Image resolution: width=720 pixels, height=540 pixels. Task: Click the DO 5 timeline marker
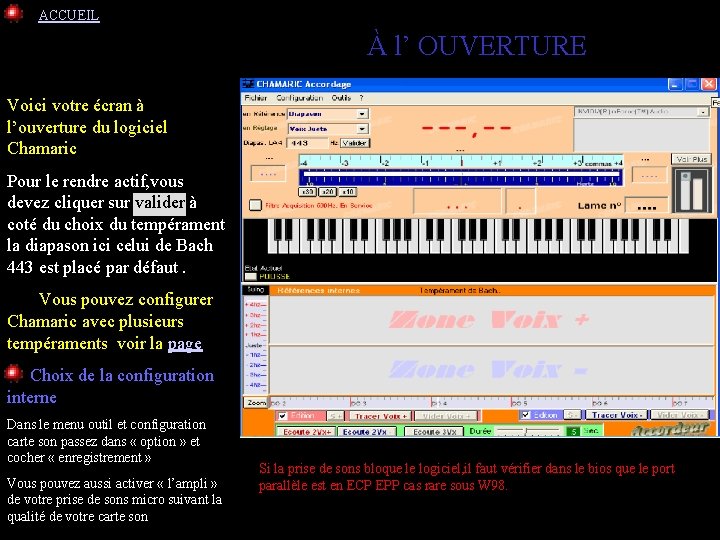coord(519,403)
